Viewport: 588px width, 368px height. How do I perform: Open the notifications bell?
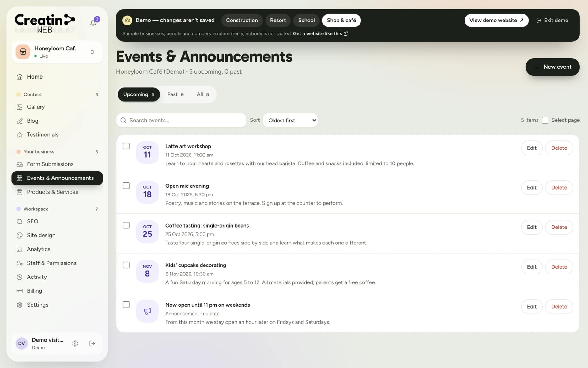pos(93,23)
